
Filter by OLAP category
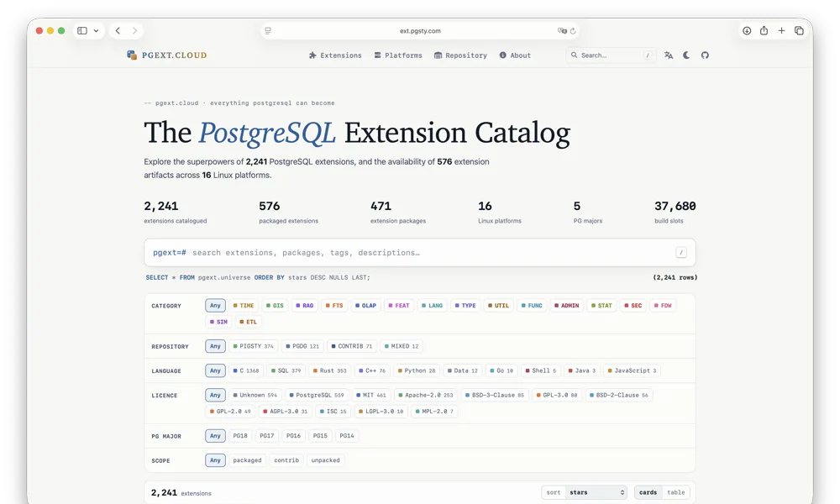[x=365, y=305]
